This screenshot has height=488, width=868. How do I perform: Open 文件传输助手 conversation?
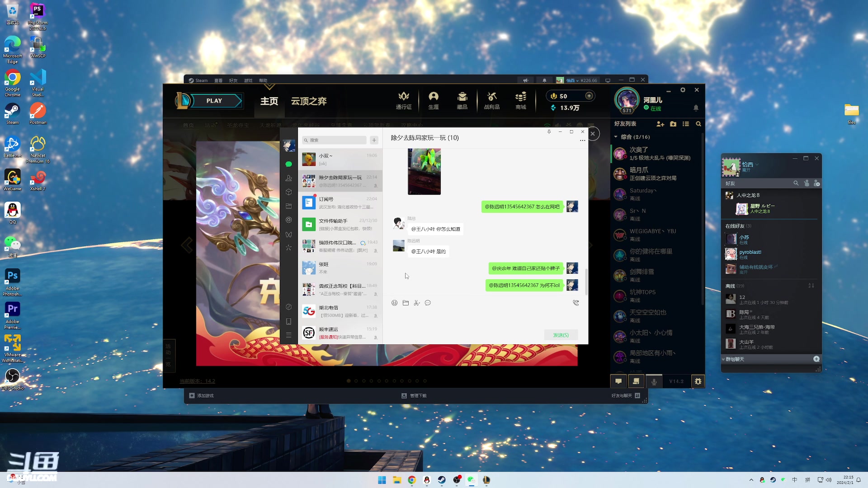[x=340, y=225]
